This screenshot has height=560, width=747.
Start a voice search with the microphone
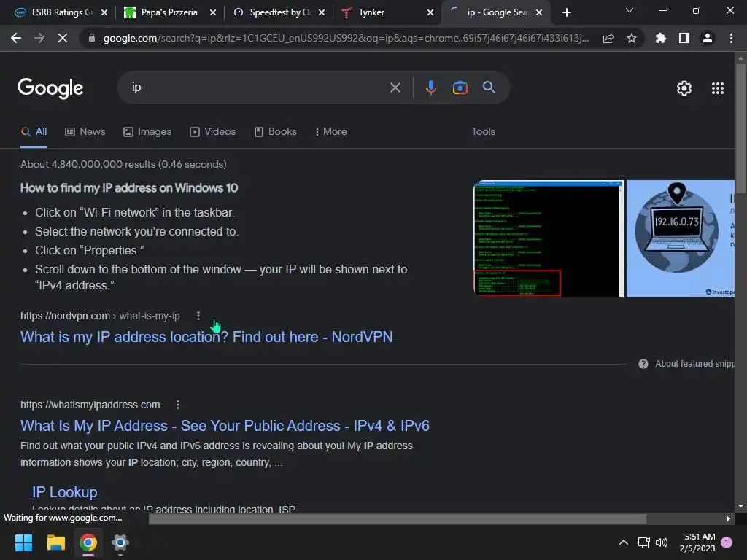click(431, 87)
